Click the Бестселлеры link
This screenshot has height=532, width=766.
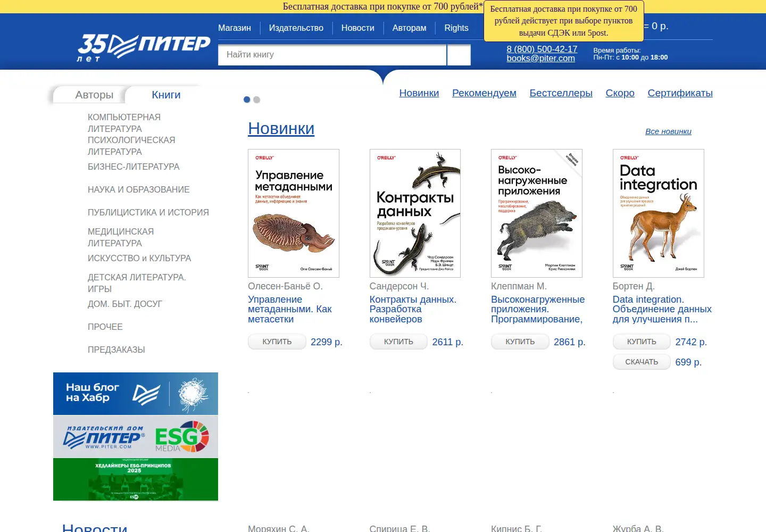click(x=561, y=93)
